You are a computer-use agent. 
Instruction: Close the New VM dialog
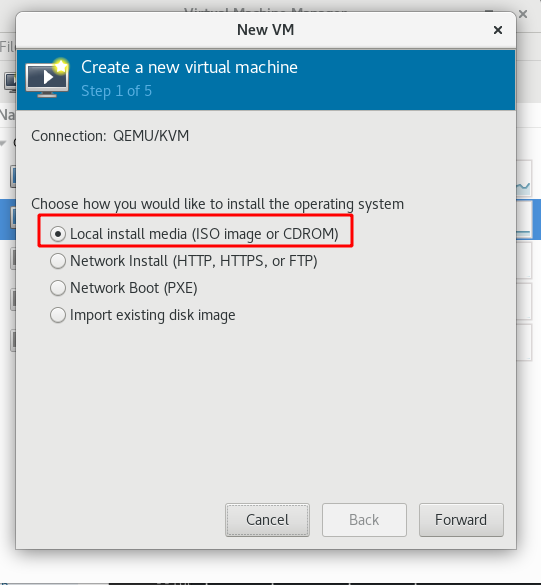pyautogui.click(x=498, y=30)
